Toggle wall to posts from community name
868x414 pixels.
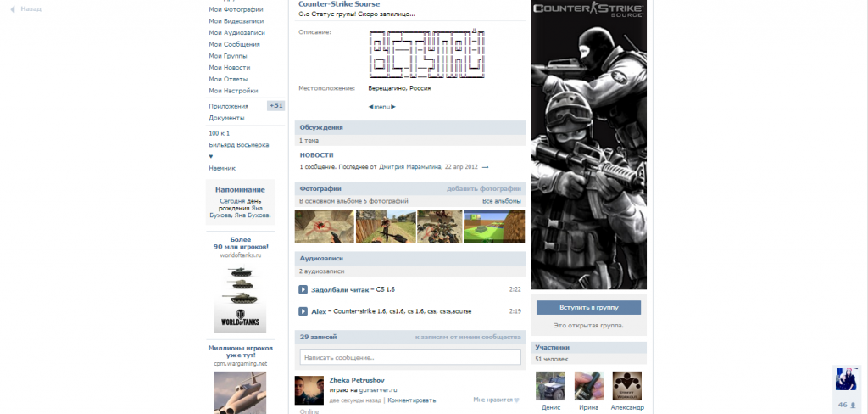467,337
